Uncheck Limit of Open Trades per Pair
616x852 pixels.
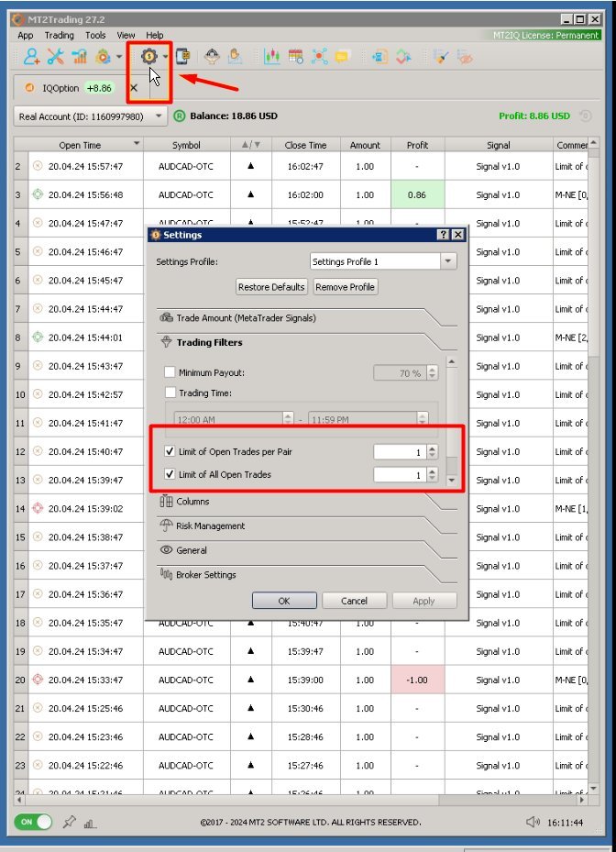169,452
